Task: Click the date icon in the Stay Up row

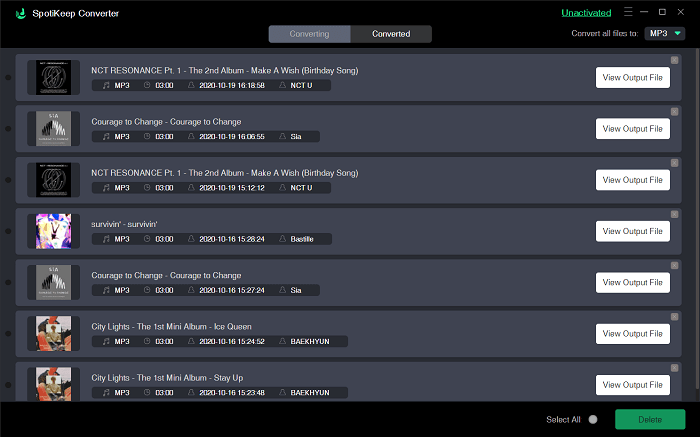Action: [x=191, y=392]
